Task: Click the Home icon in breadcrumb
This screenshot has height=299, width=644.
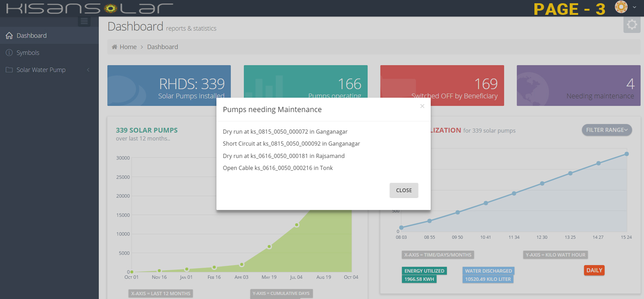Action: (x=115, y=47)
